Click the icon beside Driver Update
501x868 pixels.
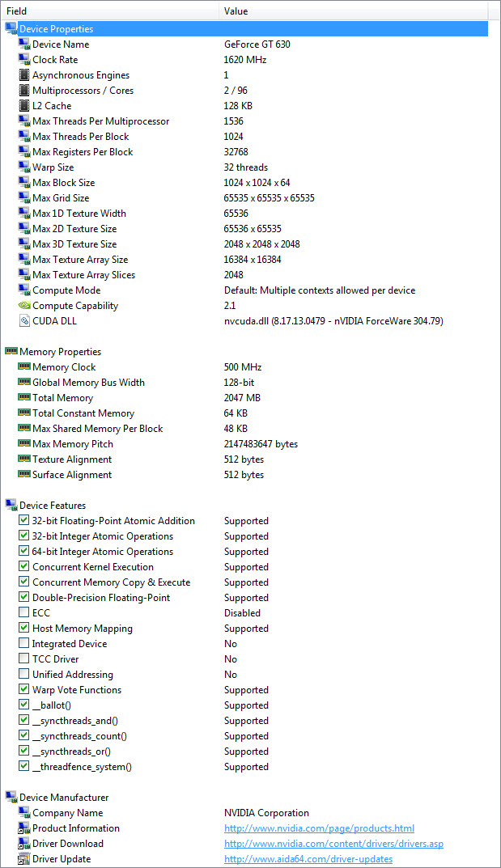(23, 859)
